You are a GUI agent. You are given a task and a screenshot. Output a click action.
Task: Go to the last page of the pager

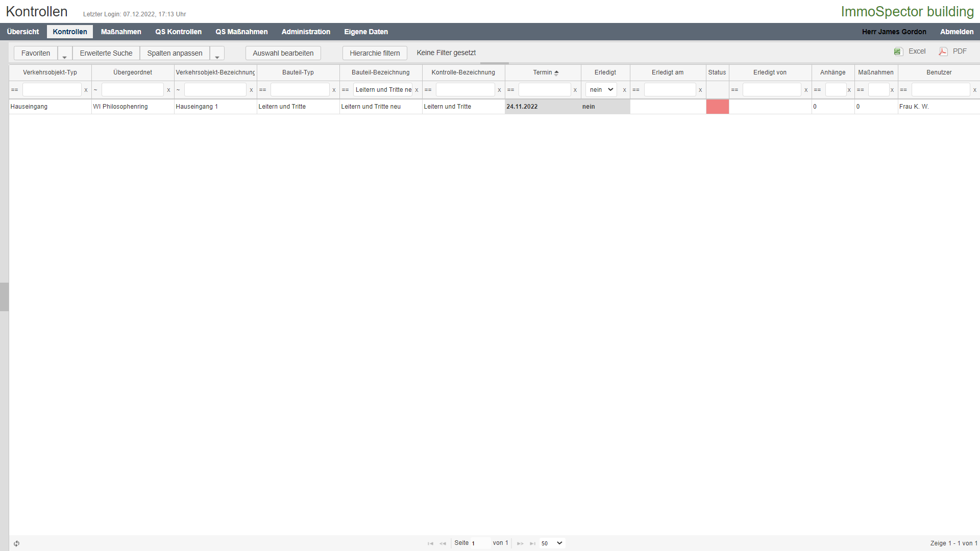[532, 543]
